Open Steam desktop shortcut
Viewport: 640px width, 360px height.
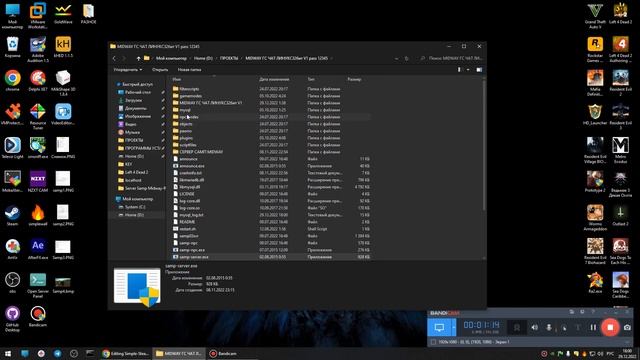(x=13, y=216)
